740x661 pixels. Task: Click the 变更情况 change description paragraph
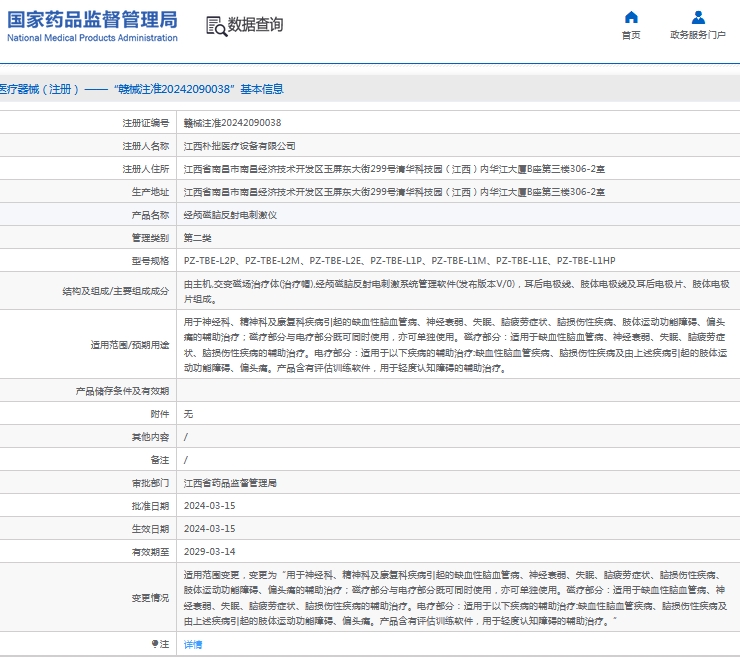click(x=455, y=598)
